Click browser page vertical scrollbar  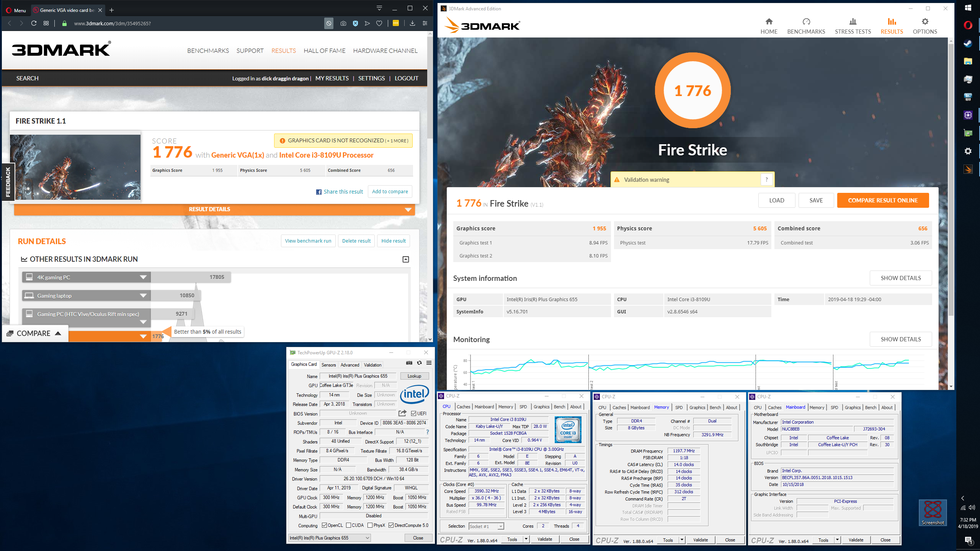(x=430, y=88)
